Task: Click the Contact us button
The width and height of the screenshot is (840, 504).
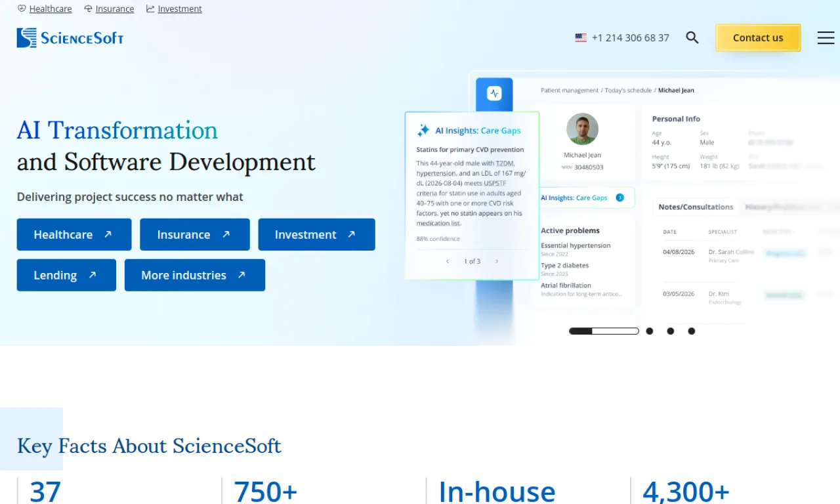Action: coord(758,38)
